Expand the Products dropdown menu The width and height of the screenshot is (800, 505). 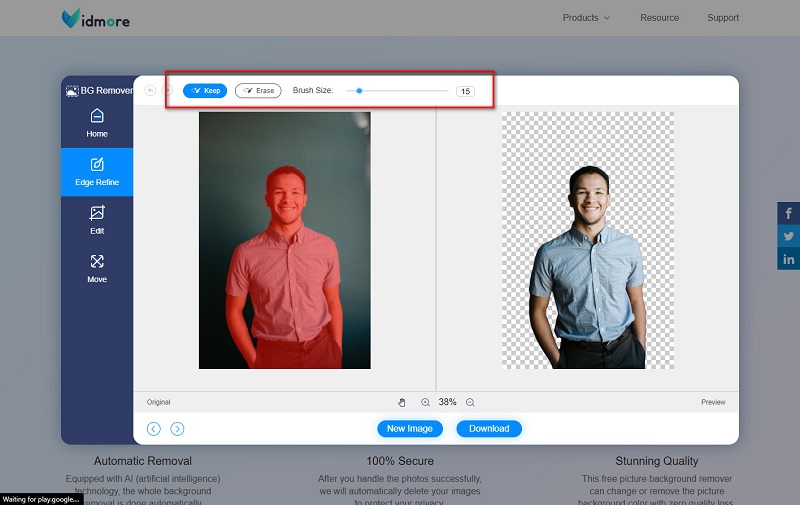tap(586, 18)
